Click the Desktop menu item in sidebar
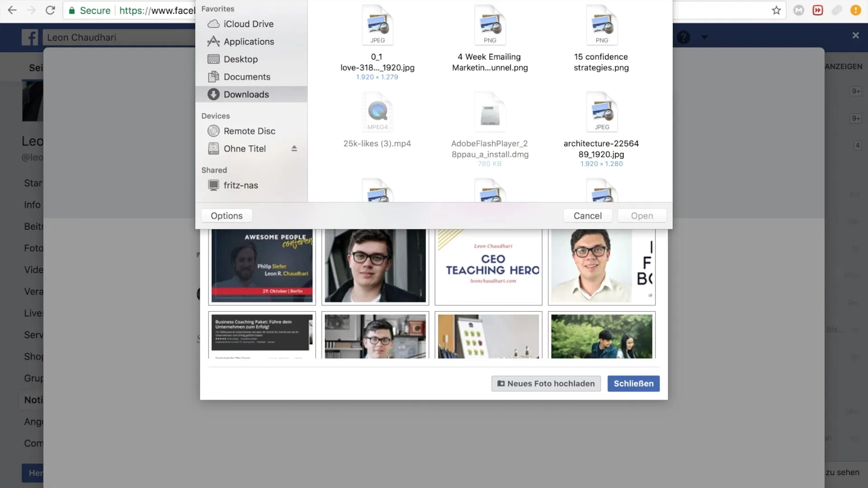The width and height of the screenshot is (868, 488). (x=241, y=59)
